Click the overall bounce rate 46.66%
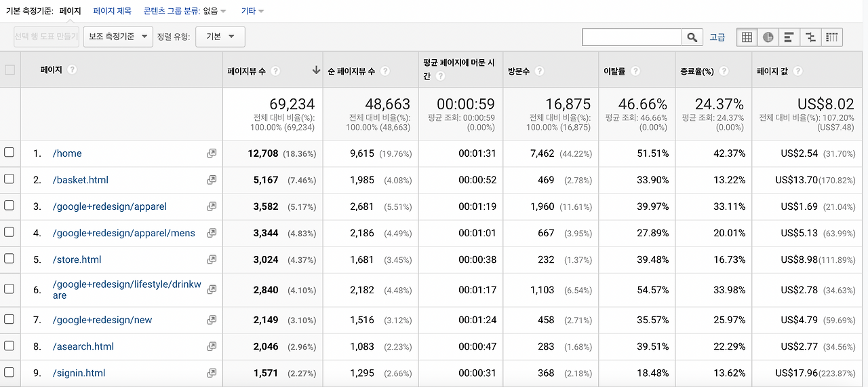 coord(643,104)
